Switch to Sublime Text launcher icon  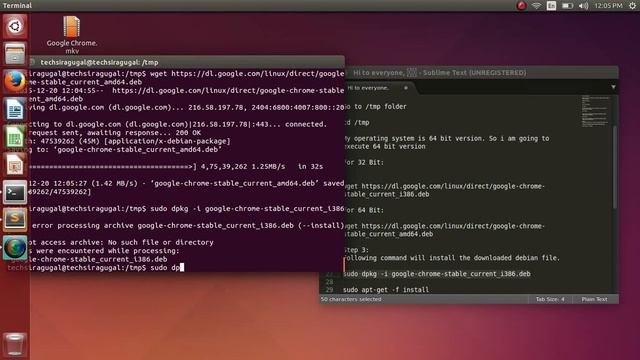tap(15, 220)
